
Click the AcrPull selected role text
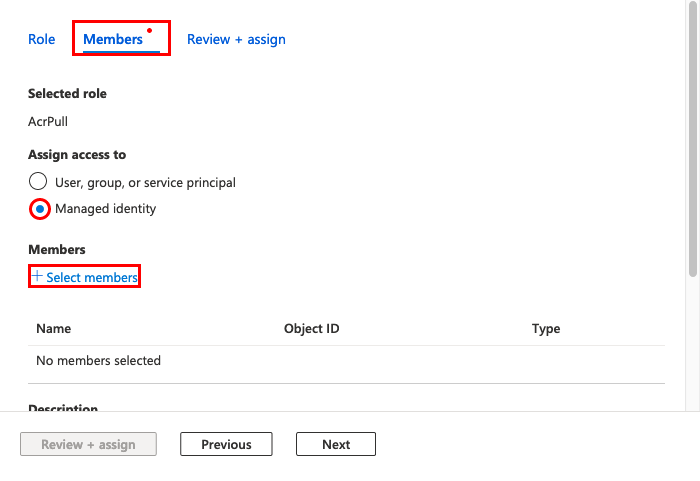click(48, 121)
